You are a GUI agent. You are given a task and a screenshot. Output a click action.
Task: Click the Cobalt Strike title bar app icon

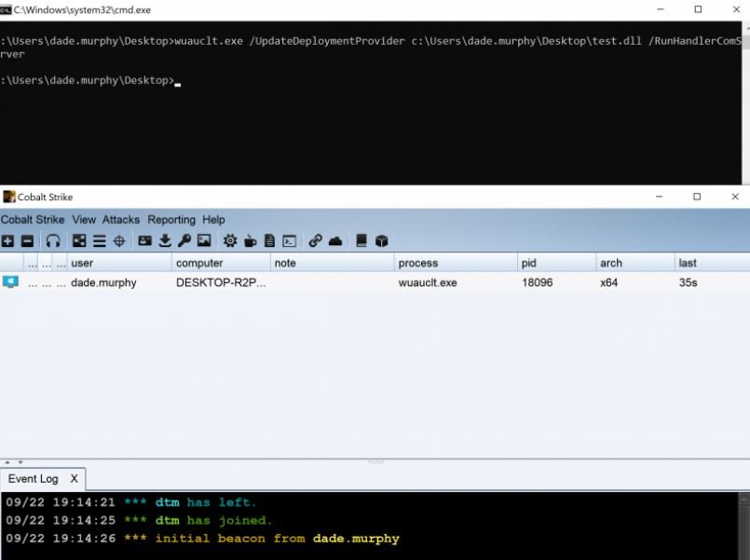coord(9,197)
